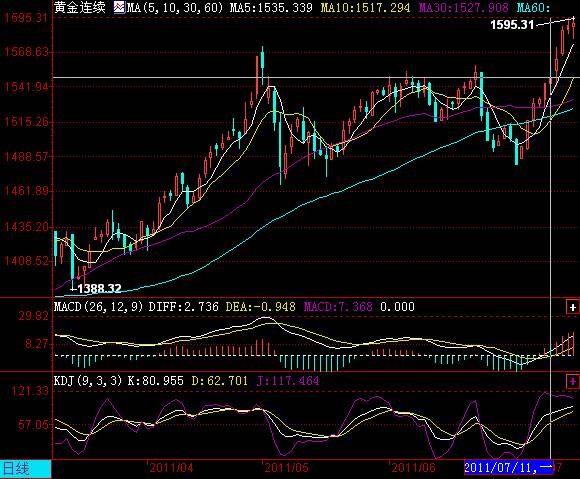Viewport: 580px width, 479px height.
Task: Open KDJ(9,3,3) parameter settings
Action: coord(88,381)
